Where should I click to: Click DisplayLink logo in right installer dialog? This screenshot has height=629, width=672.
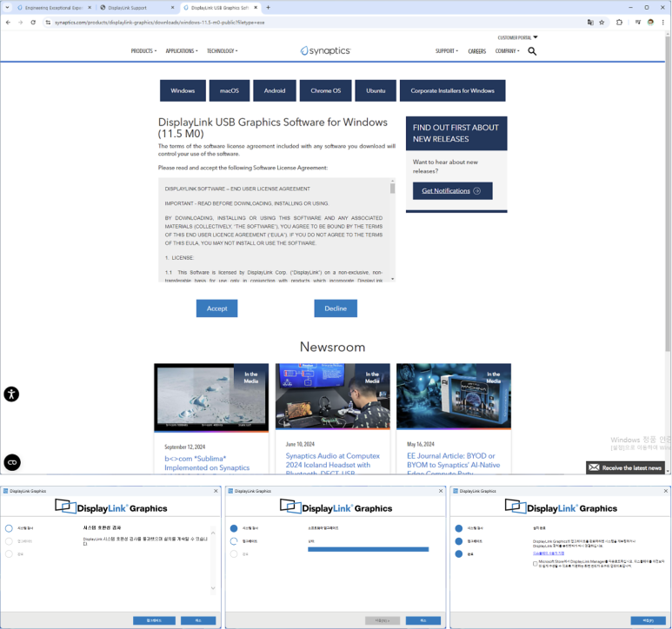coord(562,507)
